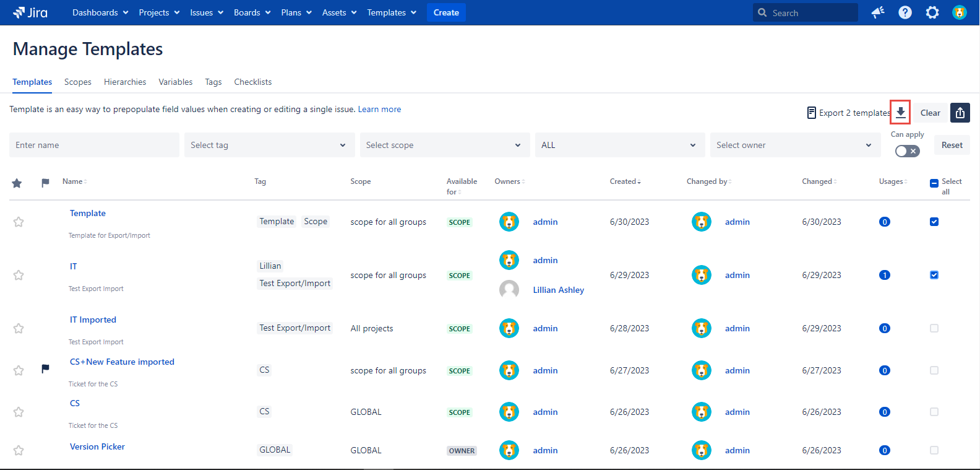Click the share/import icon beside Clear
Image resolution: width=980 pixels, height=470 pixels.
[960, 113]
